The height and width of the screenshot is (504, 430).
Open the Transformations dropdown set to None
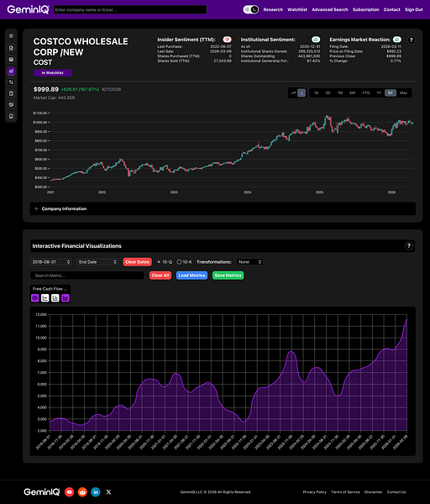pos(249,262)
